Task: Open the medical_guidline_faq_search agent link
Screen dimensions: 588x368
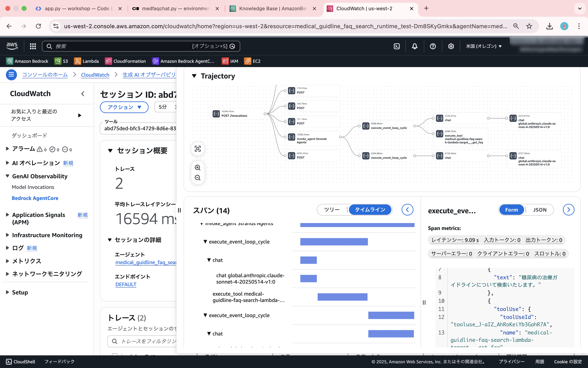Action: point(146,262)
